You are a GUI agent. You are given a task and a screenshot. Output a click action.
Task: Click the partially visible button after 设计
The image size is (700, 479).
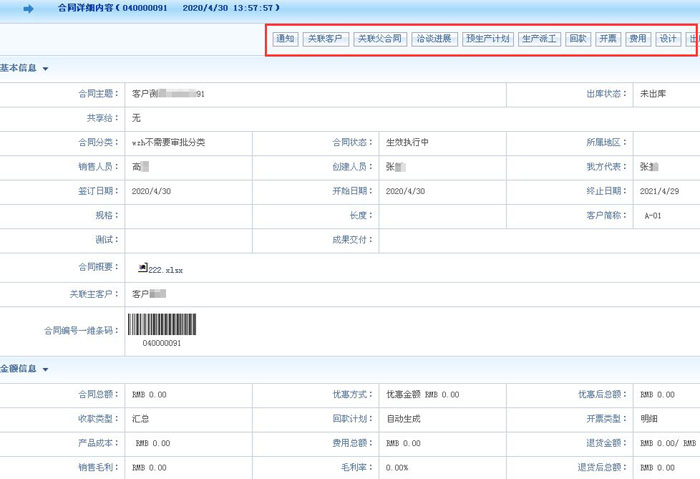click(693, 40)
